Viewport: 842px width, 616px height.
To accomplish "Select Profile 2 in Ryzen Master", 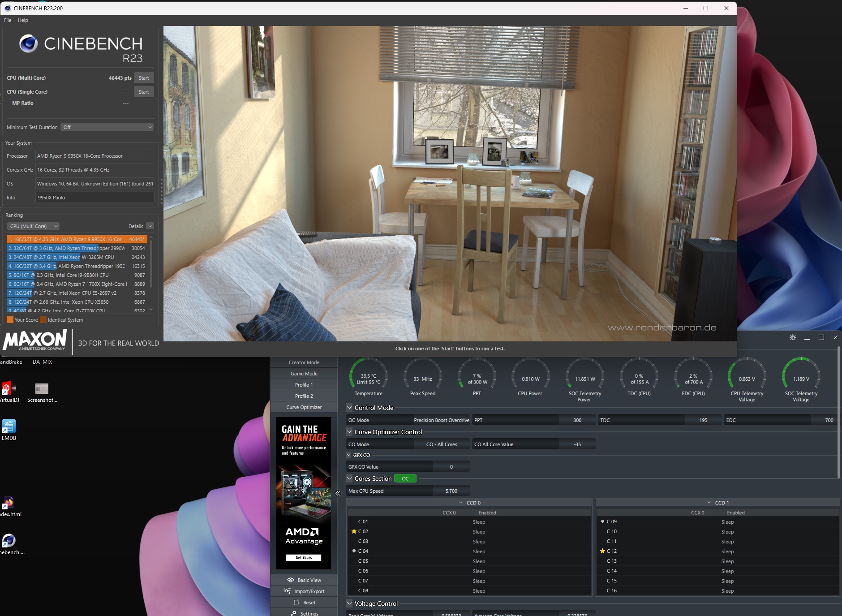I will (304, 396).
